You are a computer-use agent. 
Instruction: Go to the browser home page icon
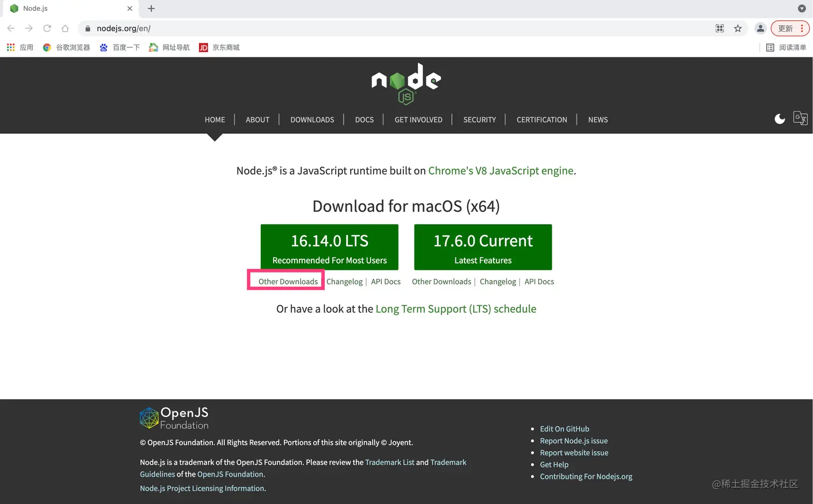(65, 28)
